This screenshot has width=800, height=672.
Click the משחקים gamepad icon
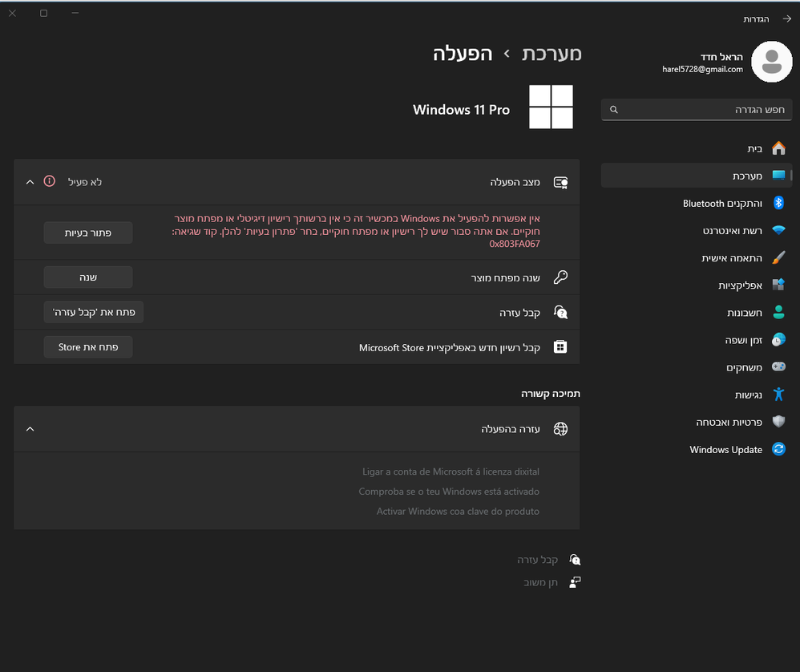coord(778,366)
